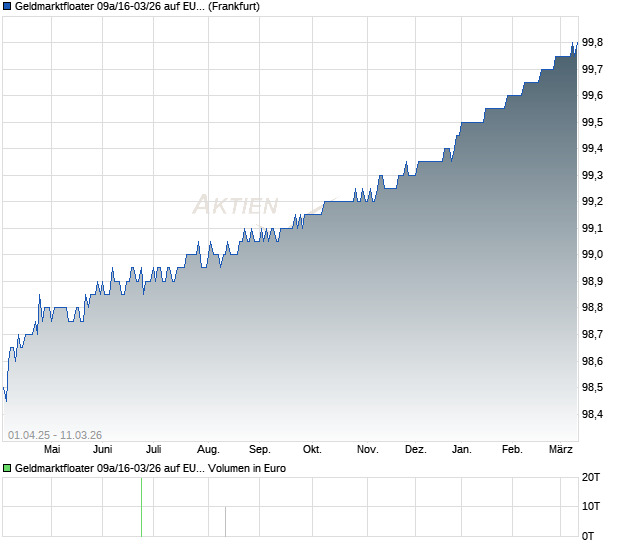Image resolution: width=620 pixels, height=546 pixels.
Task: Click the 20T volume axis label
Action: (x=591, y=477)
